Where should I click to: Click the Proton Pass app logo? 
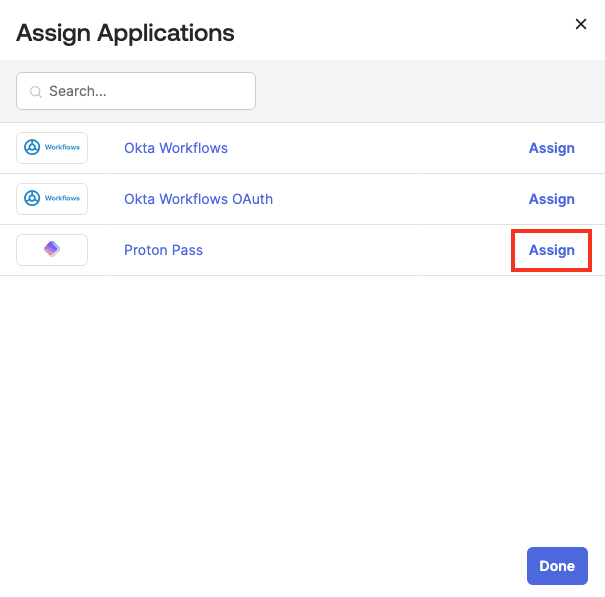(x=52, y=250)
